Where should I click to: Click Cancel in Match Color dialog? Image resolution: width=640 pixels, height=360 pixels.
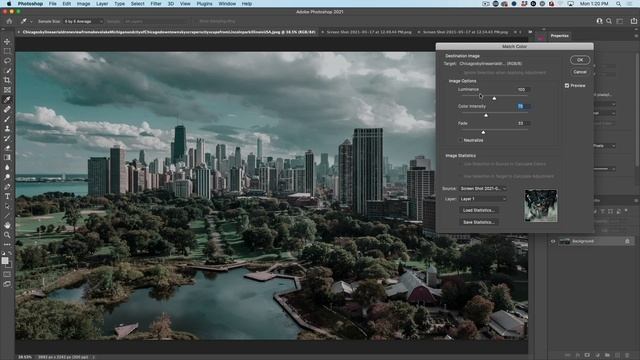coord(580,72)
